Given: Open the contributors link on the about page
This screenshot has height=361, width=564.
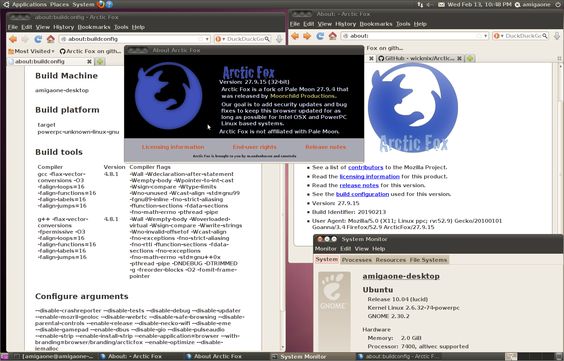Looking at the screenshot, I should (365, 167).
